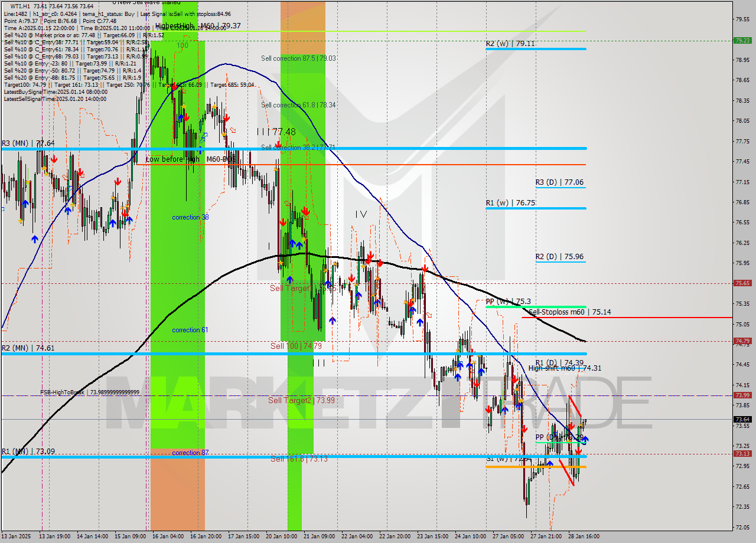Select the 'FSB-HighToBreak' level label
Screen dimensions: 756x543
click(90, 392)
